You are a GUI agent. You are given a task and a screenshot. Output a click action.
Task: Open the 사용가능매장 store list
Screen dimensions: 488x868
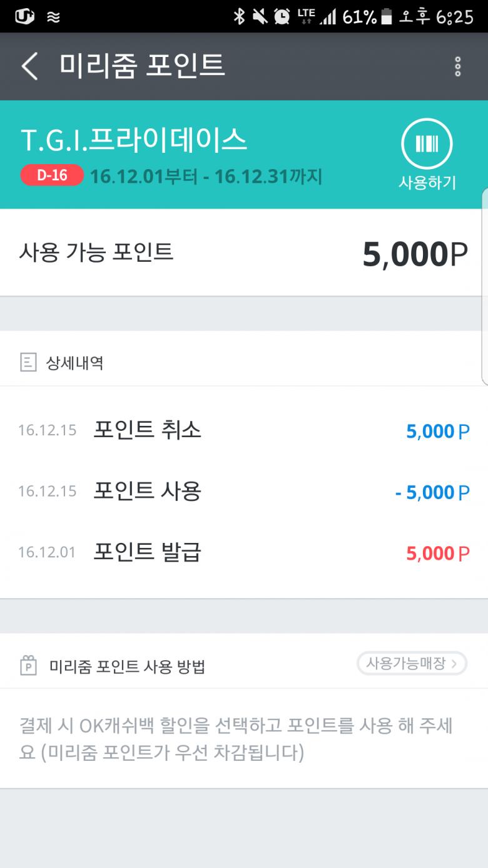[412, 663]
